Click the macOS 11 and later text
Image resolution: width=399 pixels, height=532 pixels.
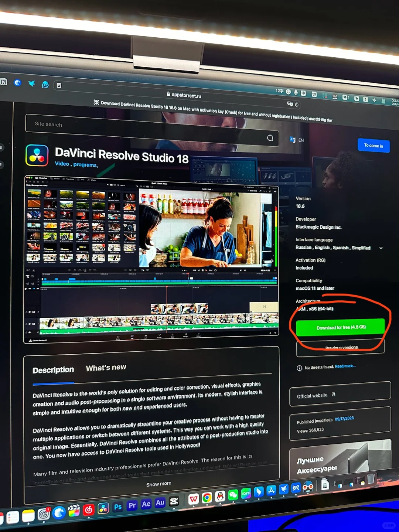(x=315, y=288)
